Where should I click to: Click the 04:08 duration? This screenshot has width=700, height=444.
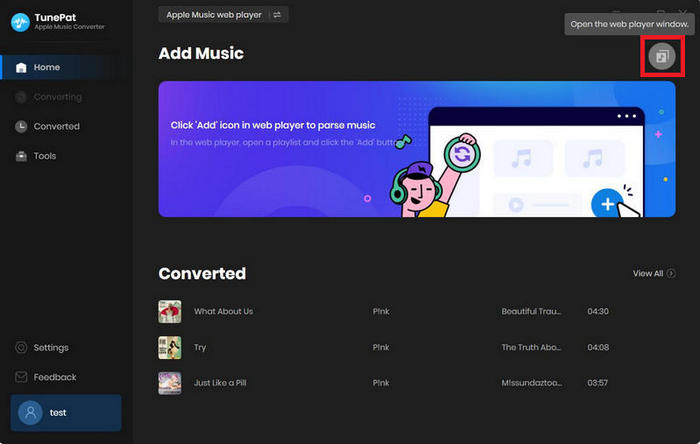(x=598, y=347)
